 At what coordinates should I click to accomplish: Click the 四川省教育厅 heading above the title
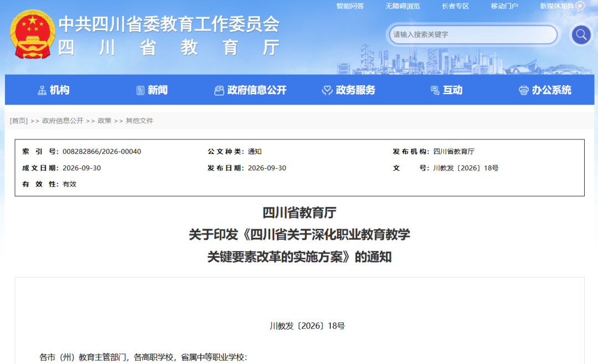[300, 212]
